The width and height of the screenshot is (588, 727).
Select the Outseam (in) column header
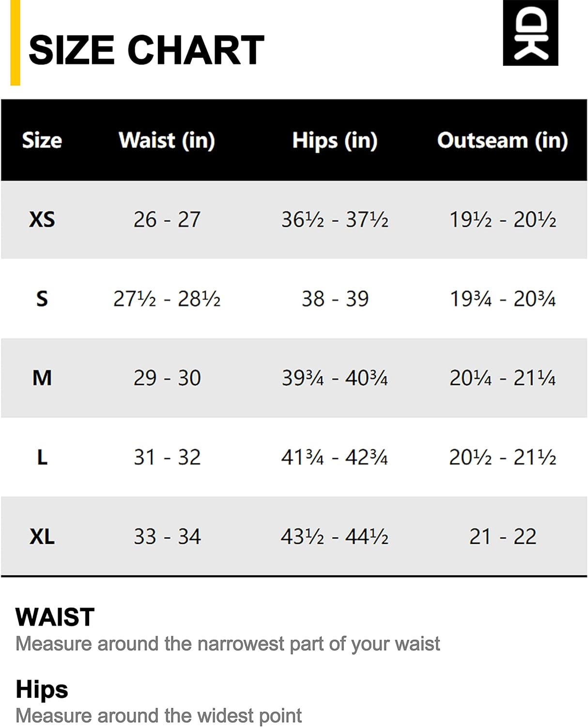pyautogui.click(x=502, y=141)
